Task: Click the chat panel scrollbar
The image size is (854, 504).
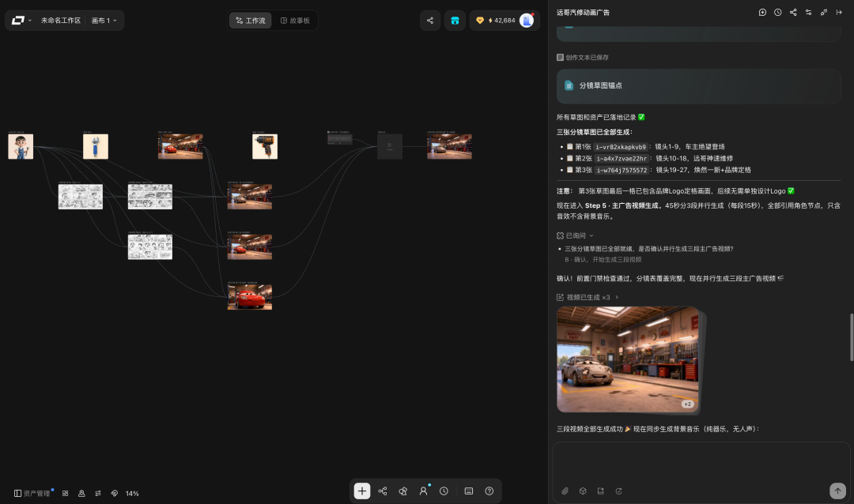Action: tap(852, 337)
